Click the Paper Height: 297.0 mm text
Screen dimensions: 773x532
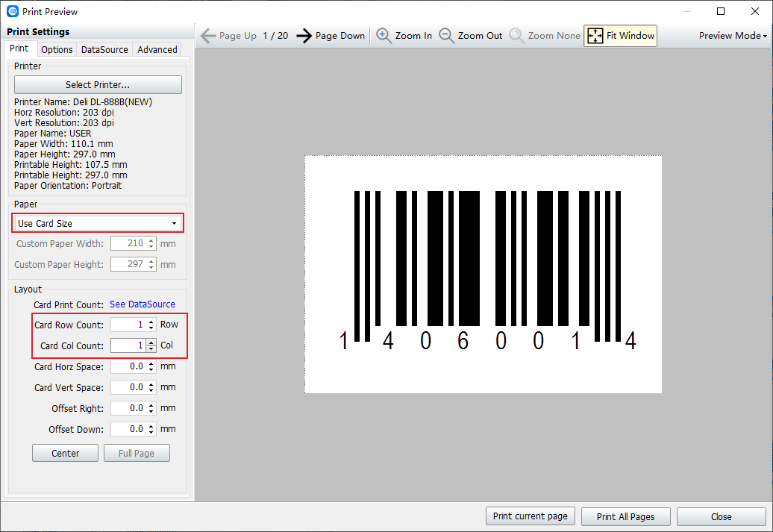click(65, 154)
